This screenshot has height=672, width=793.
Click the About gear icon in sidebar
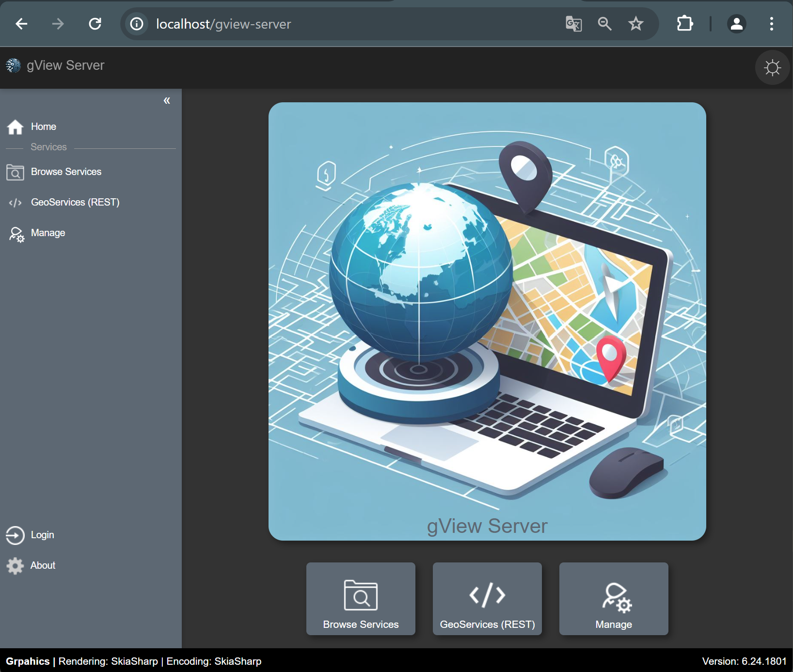tap(15, 566)
